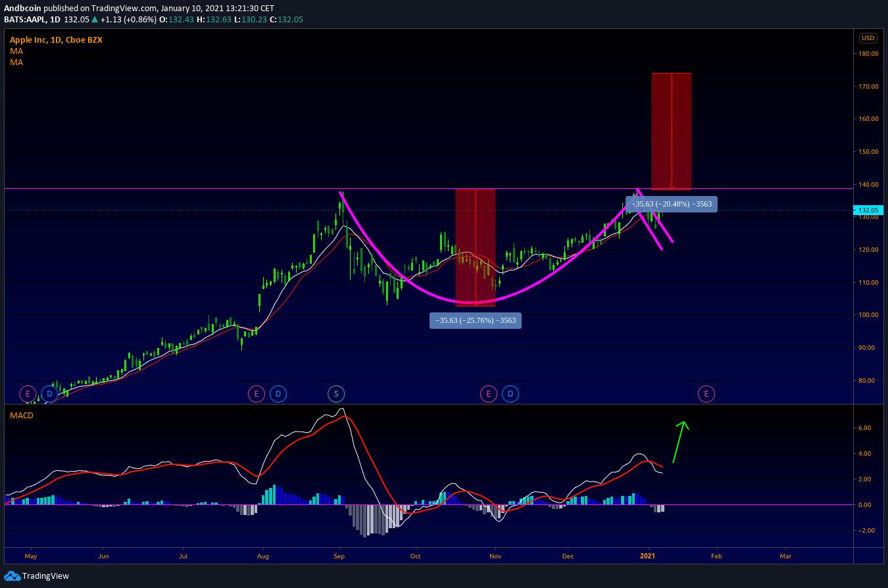Click the Oct label on time axis

[415, 556]
